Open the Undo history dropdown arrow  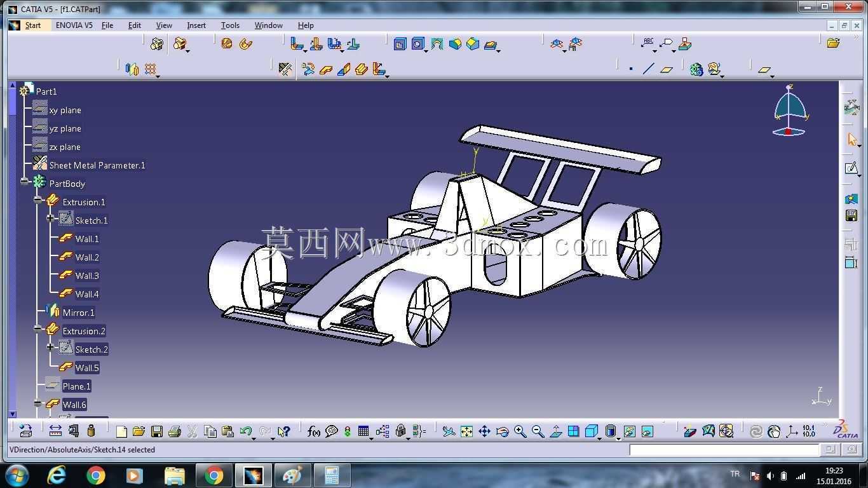pos(254,438)
